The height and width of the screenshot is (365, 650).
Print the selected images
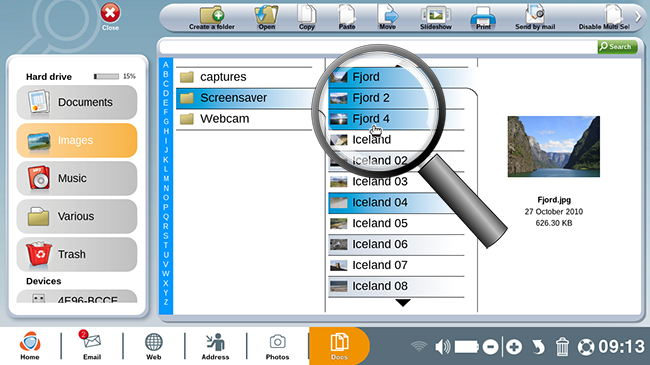(x=483, y=18)
